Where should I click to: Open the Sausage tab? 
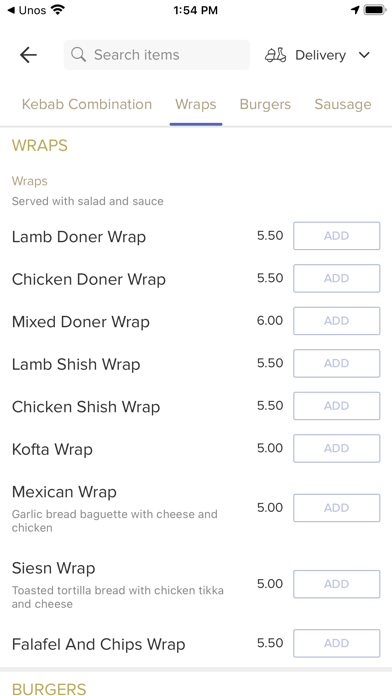pos(343,105)
